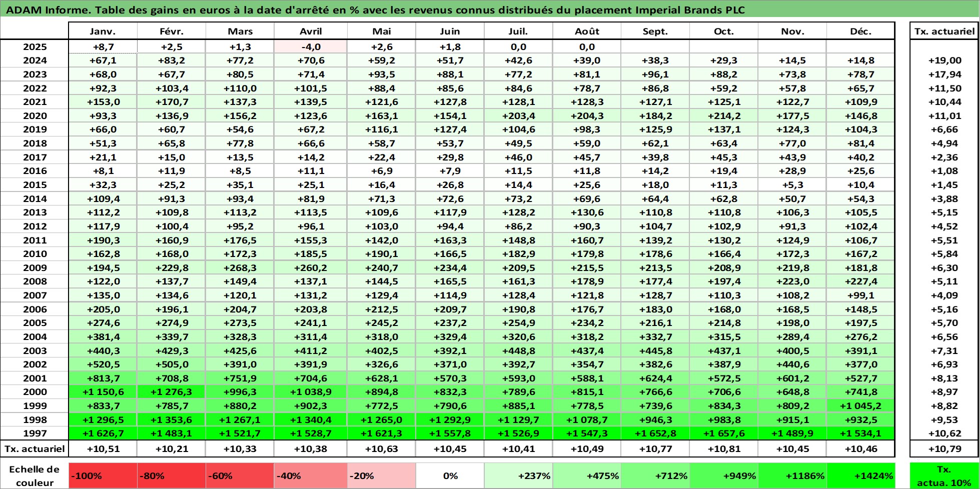Image resolution: width=980 pixels, height=489 pixels.
Task: Click the Tx. actua. 10% green swatch
Action: coord(944,476)
